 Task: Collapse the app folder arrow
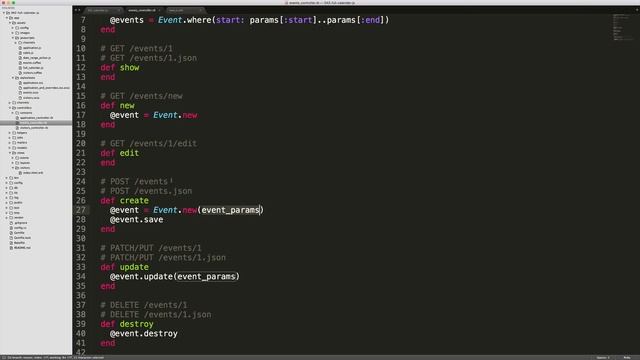click(7, 18)
